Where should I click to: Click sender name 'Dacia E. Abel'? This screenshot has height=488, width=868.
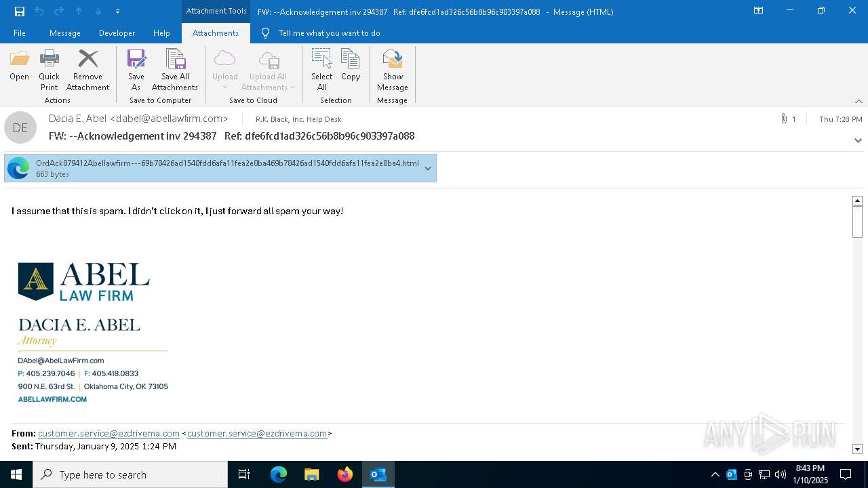point(77,119)
